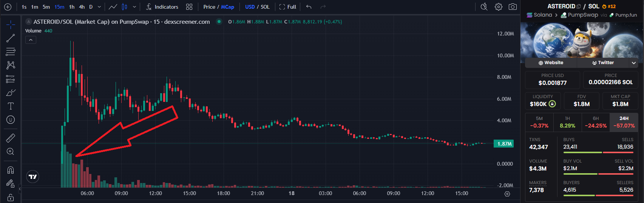Set chart currency to SOL
The image size is (644, 203).
click(x=265, y=7)
